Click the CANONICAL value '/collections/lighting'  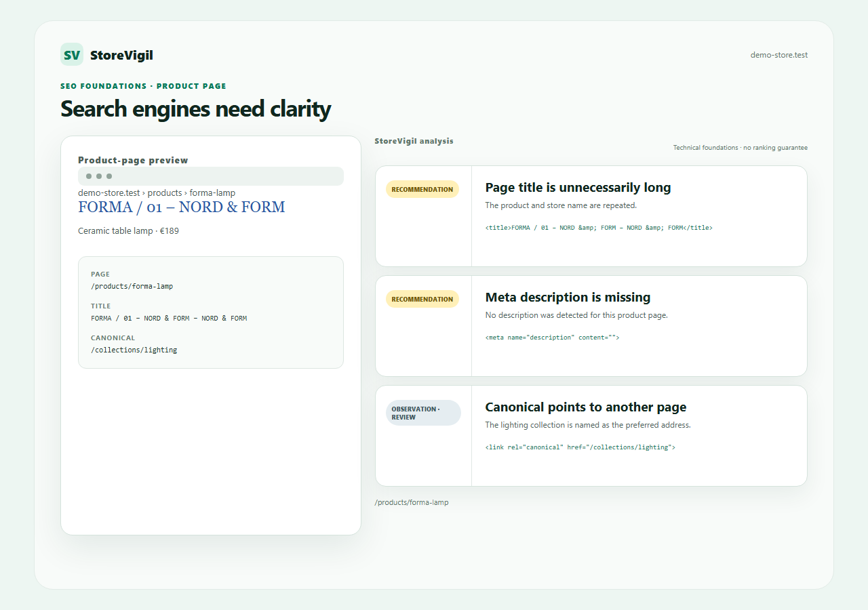pyautogui.click(x=134, y=350)
